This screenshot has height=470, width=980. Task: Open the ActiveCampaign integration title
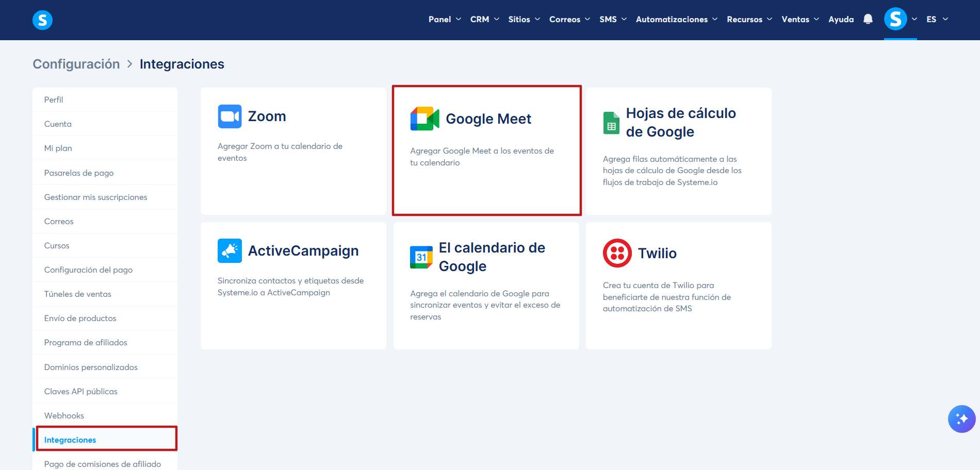coord(303,251)
